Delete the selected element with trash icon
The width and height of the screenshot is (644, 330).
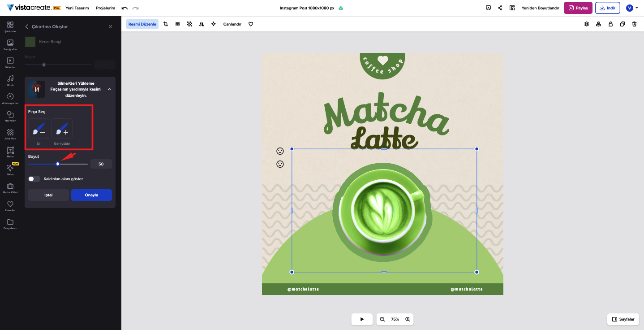click(634, 24)
